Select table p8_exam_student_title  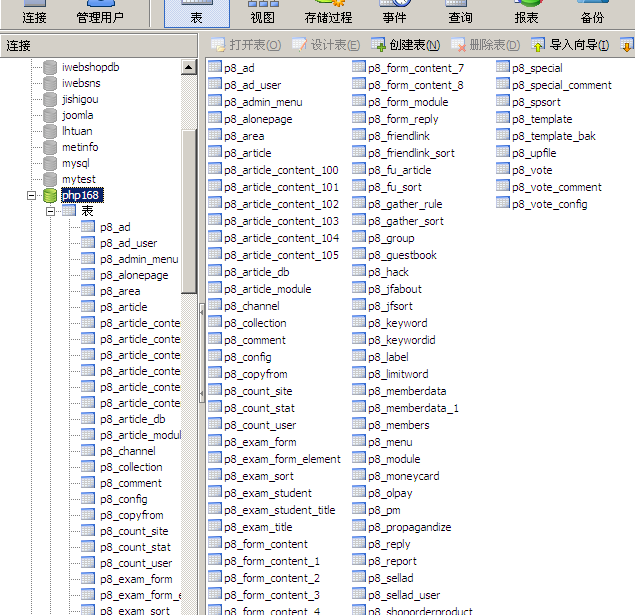click(x=279, y=510)
